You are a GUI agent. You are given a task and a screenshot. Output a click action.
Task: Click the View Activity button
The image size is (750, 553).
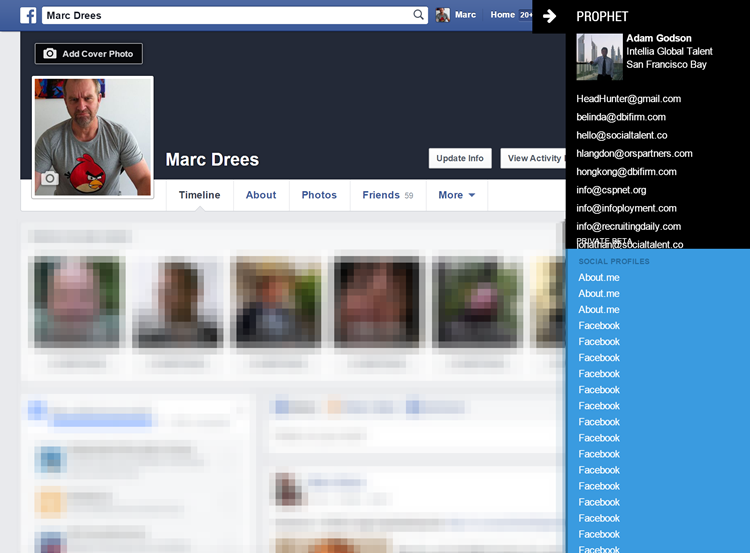coord(534,158)
